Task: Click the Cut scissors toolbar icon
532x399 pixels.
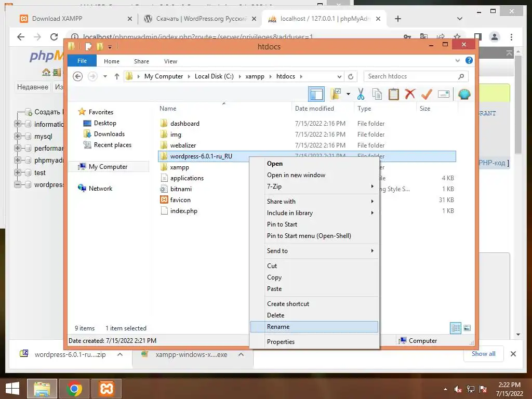Action: [x=361, y=94]
